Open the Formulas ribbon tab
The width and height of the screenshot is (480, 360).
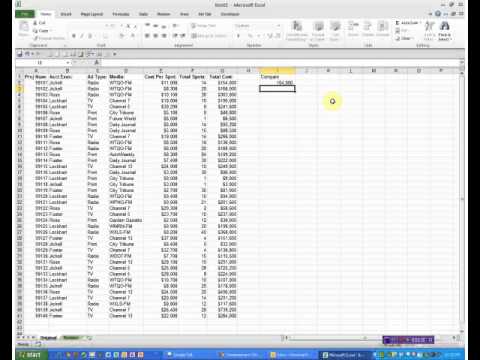click(x=121, y=14)
